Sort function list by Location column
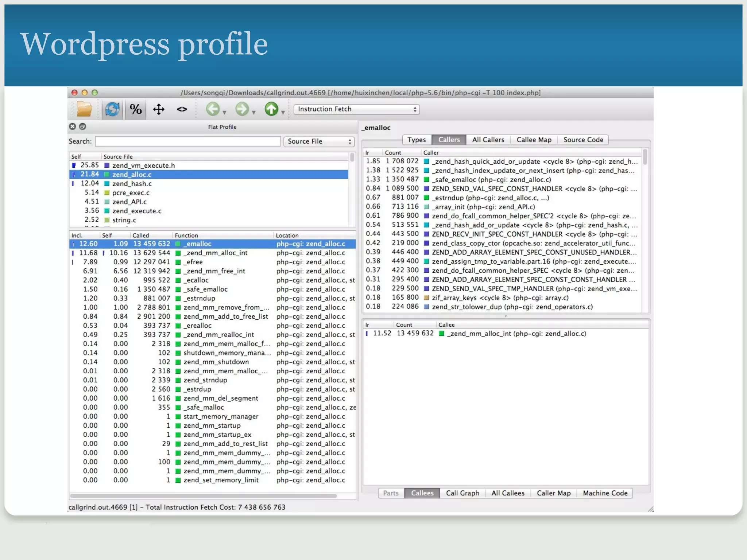This screenshot has width=747, height=560. [315, 235]
